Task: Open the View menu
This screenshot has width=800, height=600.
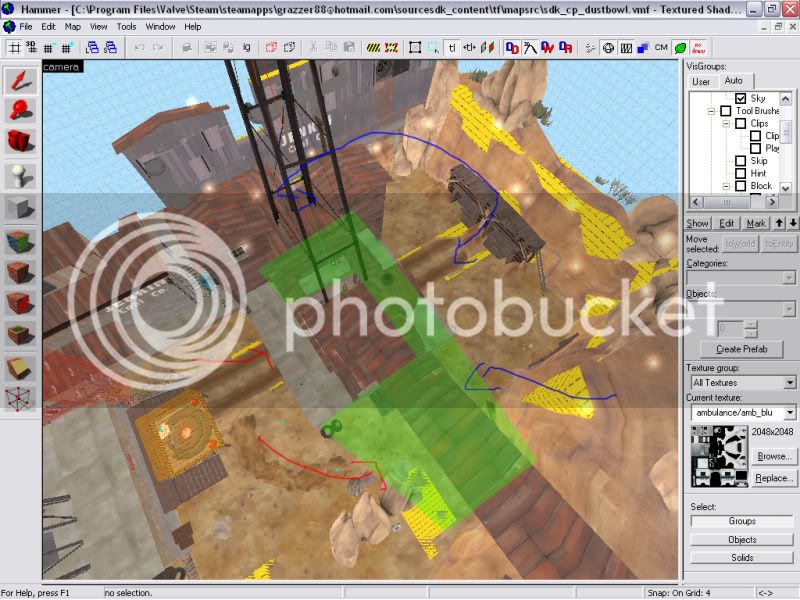Action: click(x=98, y=27)
